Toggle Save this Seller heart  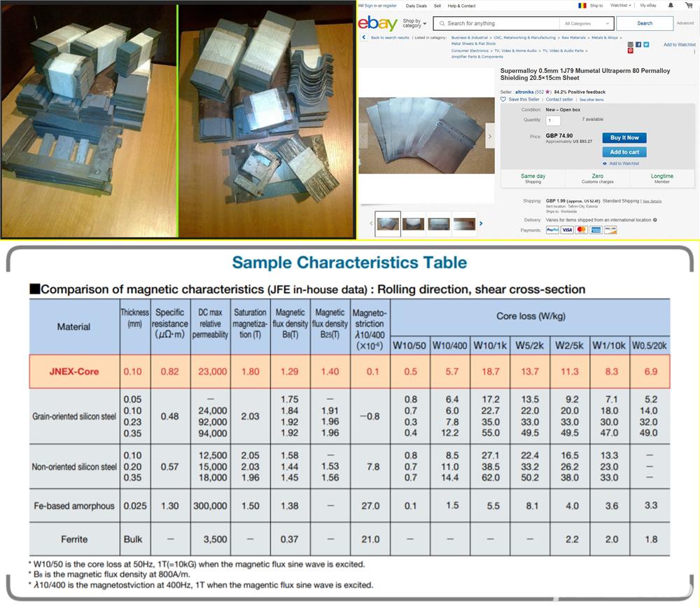pos(503,99)
